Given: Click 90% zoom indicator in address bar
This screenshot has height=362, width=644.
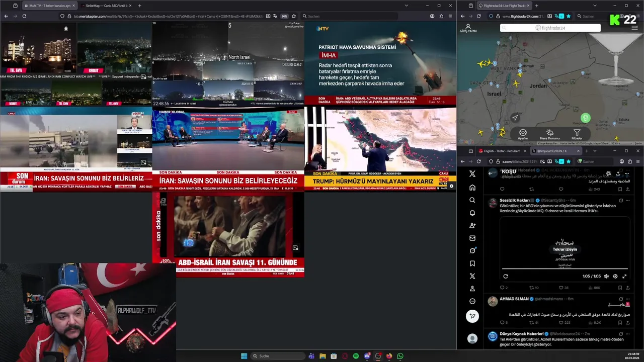Looking at the screenshot, I should pyautogui.click(x=284, y=16).
